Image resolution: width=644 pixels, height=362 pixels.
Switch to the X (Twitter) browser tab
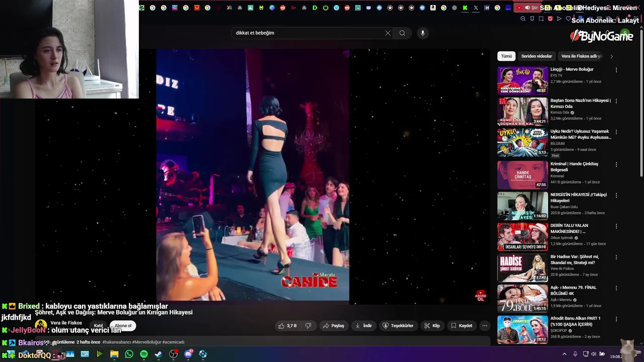pyautogui.click(x=475, y=8)
